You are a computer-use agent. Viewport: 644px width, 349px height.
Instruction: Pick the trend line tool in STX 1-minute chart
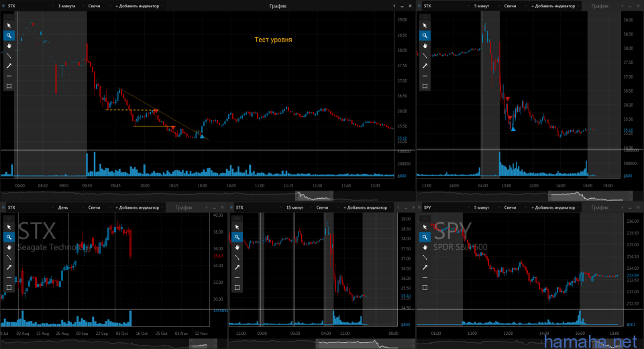[x=9, y=56]
